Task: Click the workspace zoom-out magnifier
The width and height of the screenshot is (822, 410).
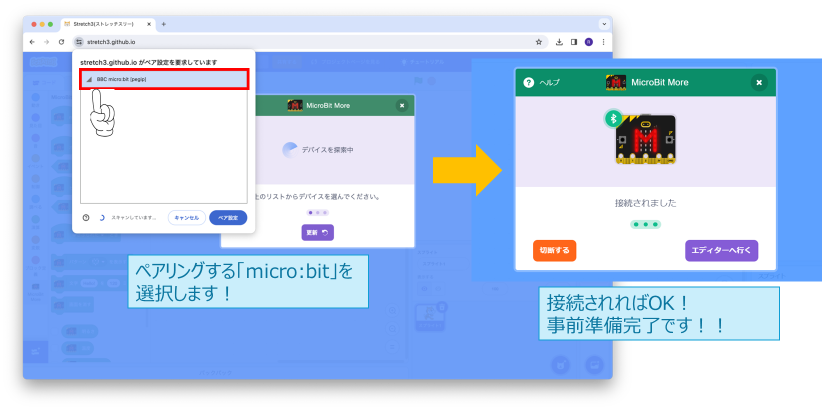Action: coord(392,329)
